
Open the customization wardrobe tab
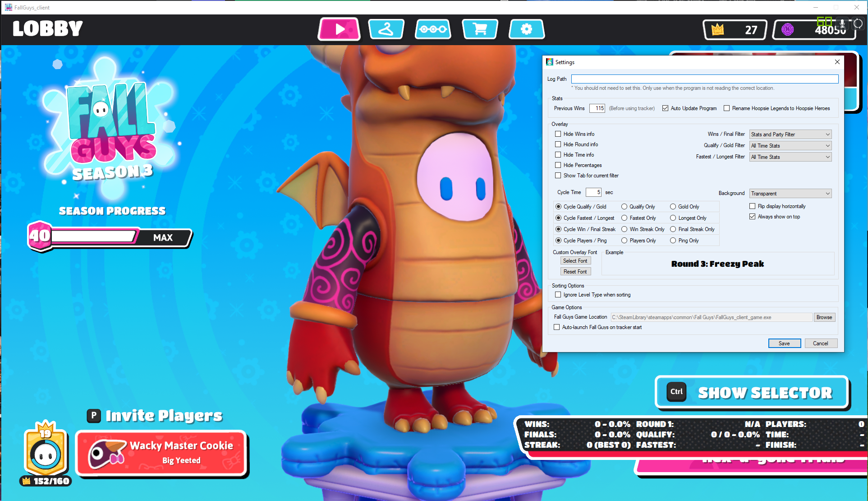pos(386,29)
